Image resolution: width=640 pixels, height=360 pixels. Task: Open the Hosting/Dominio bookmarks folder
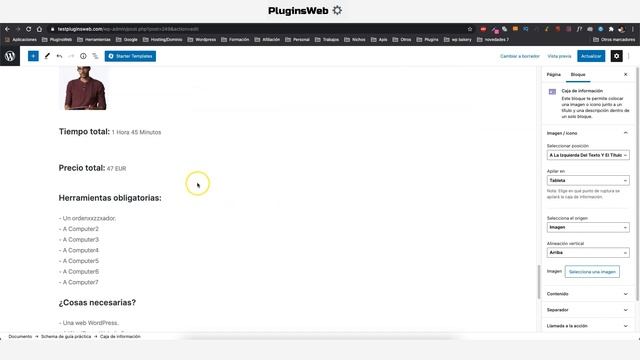(x=162, y=40)
